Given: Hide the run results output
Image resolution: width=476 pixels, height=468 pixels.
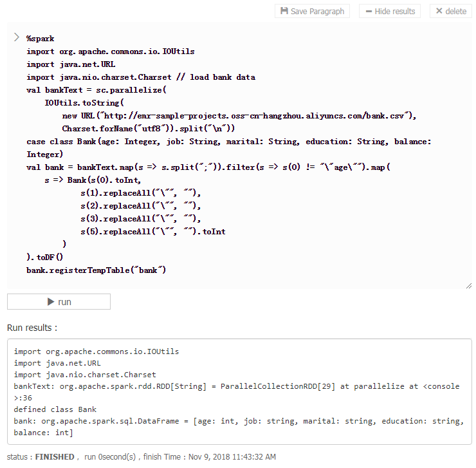Looking at the screenshot, I should point(395,11).
